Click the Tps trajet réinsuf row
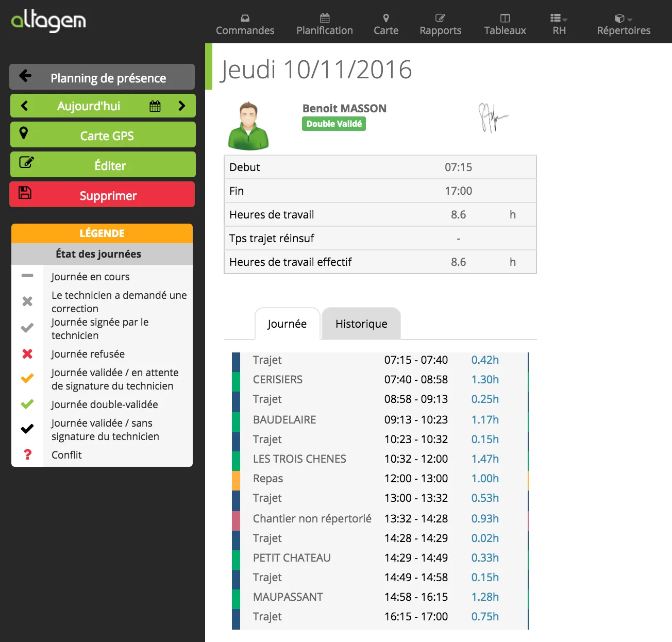Screen dimensions: 672x642 tap(380, 238)
